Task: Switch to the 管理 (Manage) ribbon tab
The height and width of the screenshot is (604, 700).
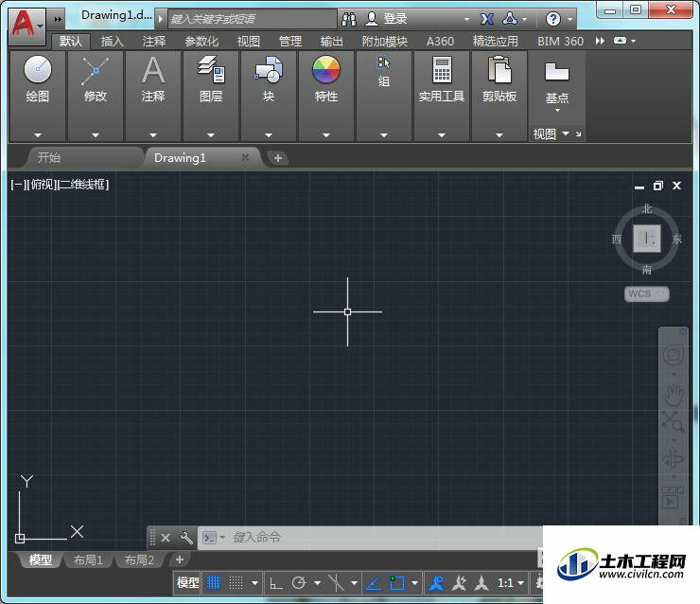Action: point(290,42)
